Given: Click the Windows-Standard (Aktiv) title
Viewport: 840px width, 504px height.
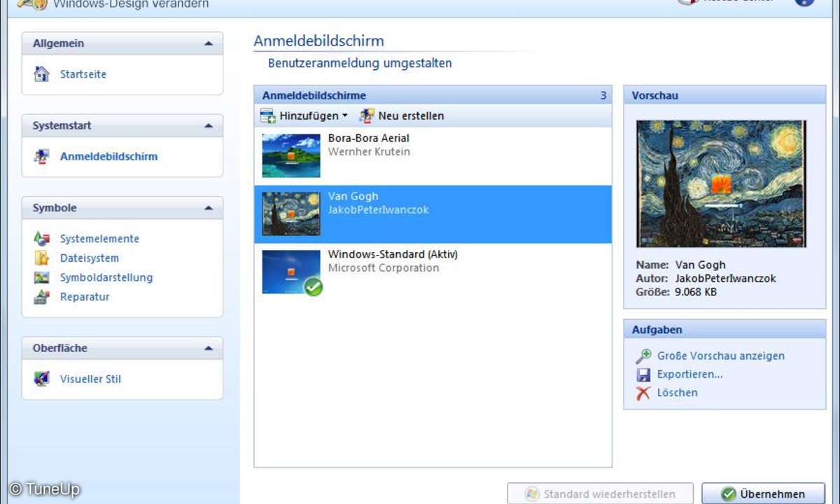Looking at the screenshot, I should tap(393, 254).
